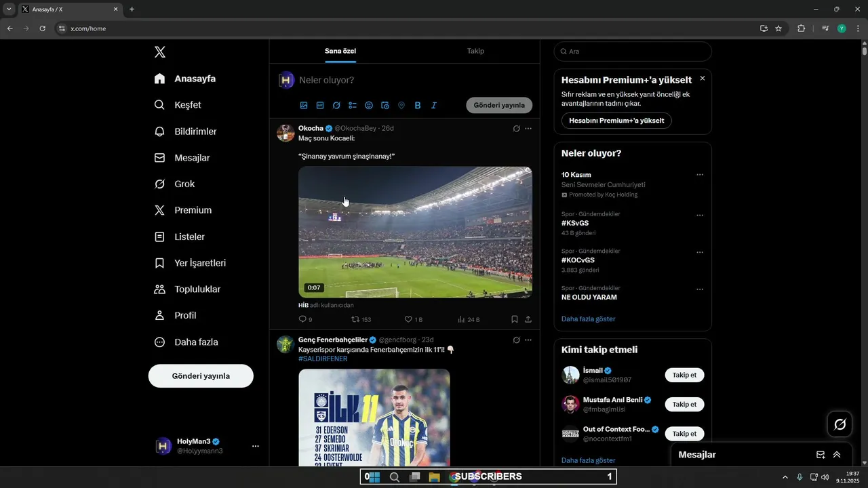Follow İsmail with Takip et

tap(684, 375)
